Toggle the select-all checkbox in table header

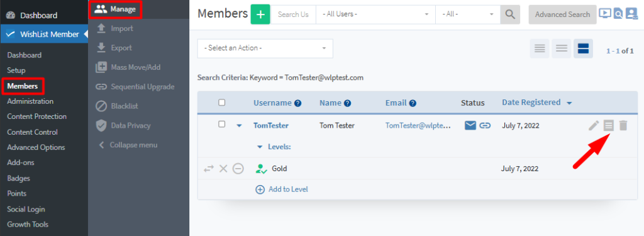click(x=222, y=103)
